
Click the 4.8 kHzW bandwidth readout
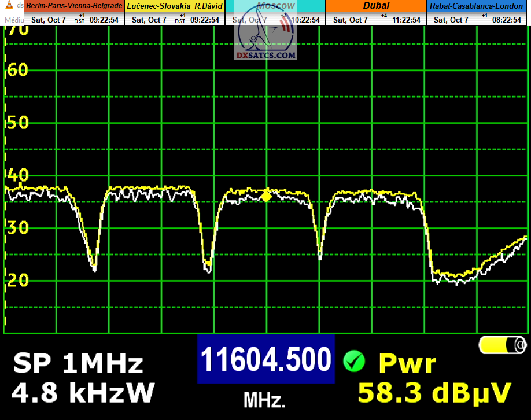[83, 393]
